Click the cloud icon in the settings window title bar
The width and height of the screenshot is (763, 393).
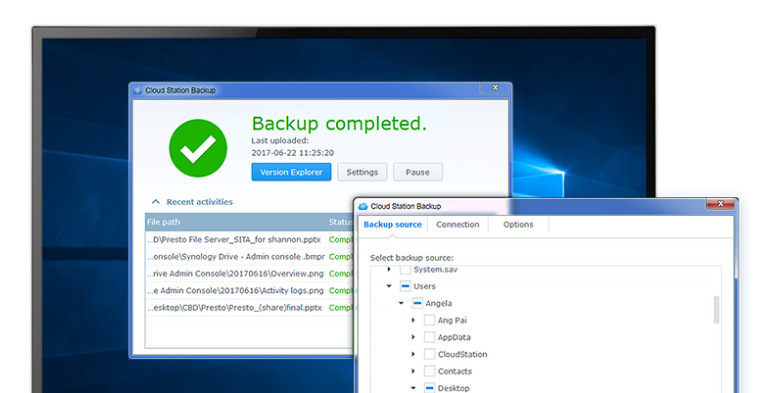point(363,206)
